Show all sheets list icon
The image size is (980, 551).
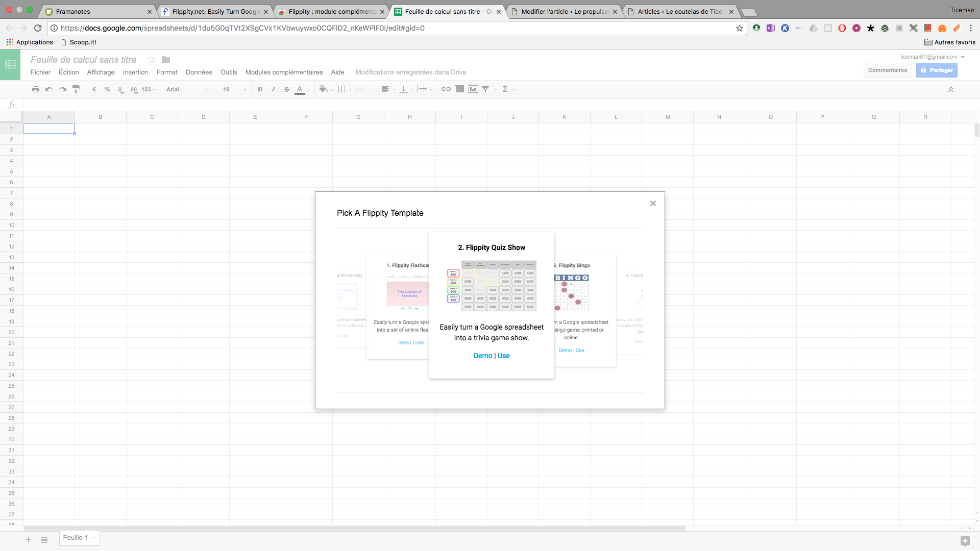44,540
